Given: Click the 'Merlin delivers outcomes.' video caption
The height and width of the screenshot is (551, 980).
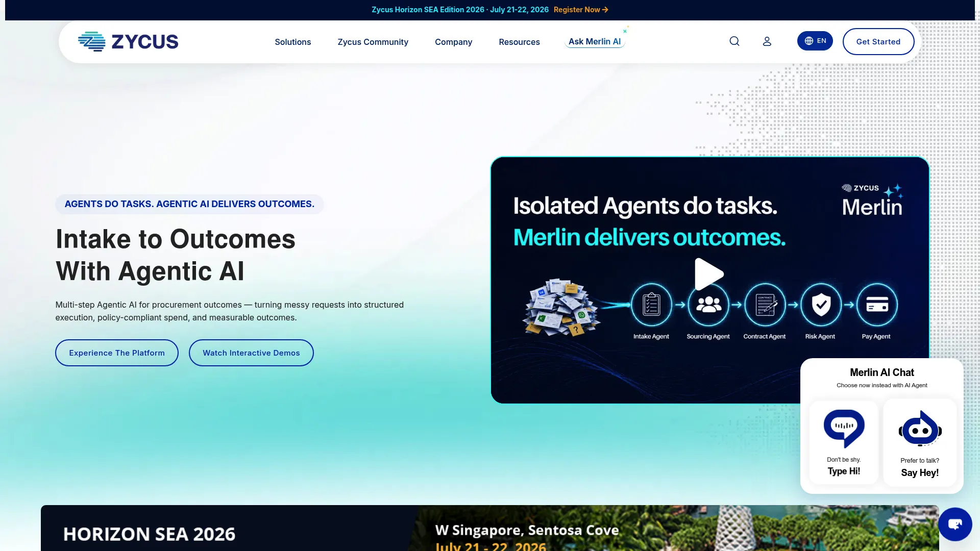Looking at the screenshot, I should 649,237.
